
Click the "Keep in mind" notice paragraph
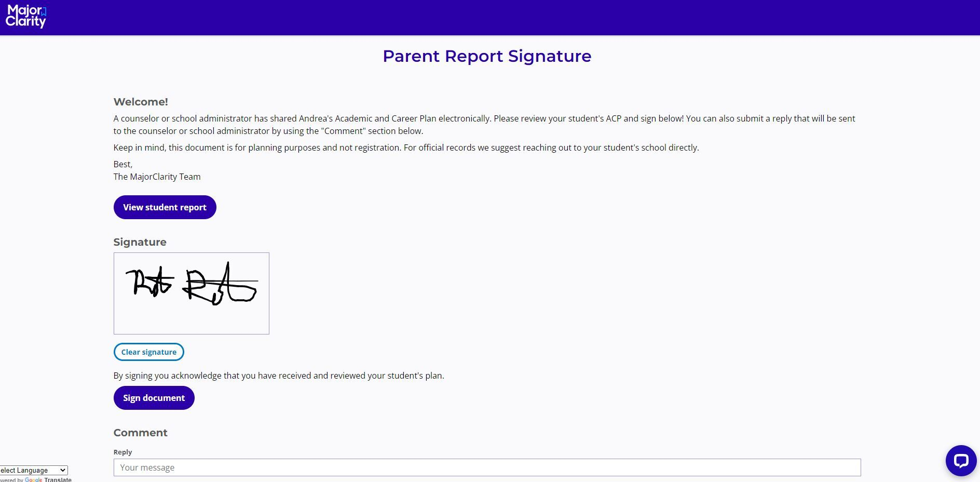406,148
